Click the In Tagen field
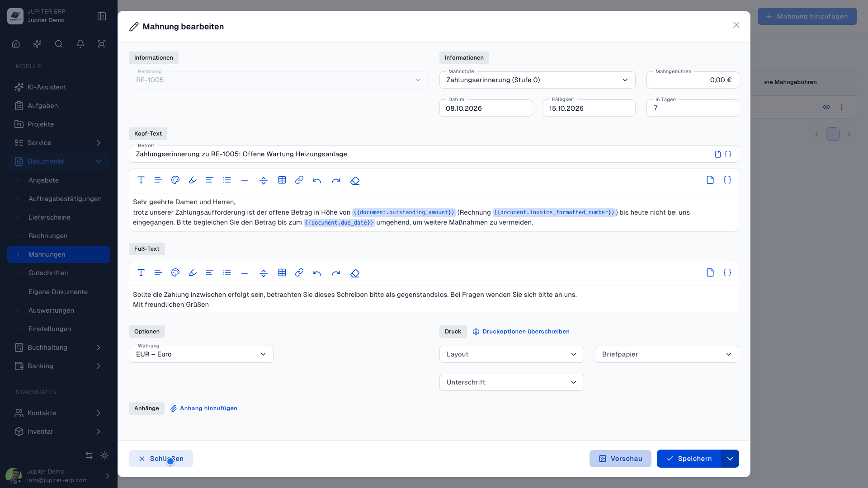The width and height of the screenshot is (868, 488). coord(693,108)
